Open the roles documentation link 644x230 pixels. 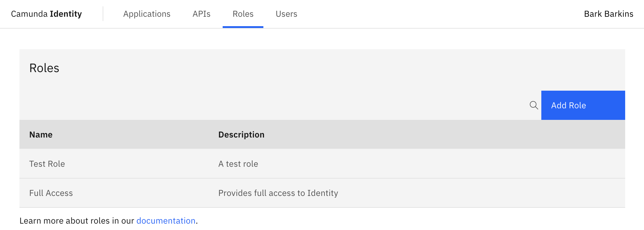point(166,220)
